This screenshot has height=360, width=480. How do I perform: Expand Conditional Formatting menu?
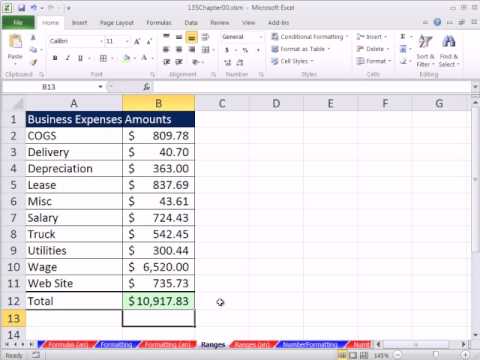tap(310, 37)
